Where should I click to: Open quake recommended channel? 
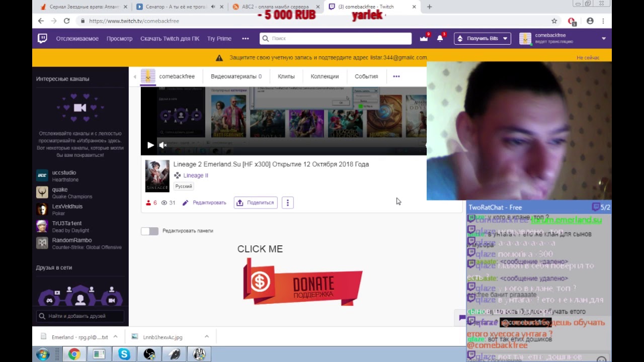click(x=79, y=193)
